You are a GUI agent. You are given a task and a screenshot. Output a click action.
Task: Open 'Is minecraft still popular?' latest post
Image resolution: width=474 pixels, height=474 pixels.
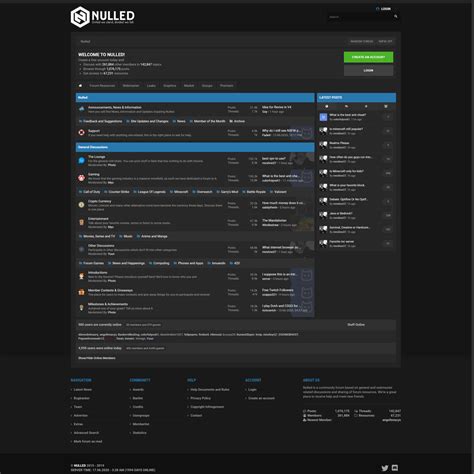[x=346, y=129]
